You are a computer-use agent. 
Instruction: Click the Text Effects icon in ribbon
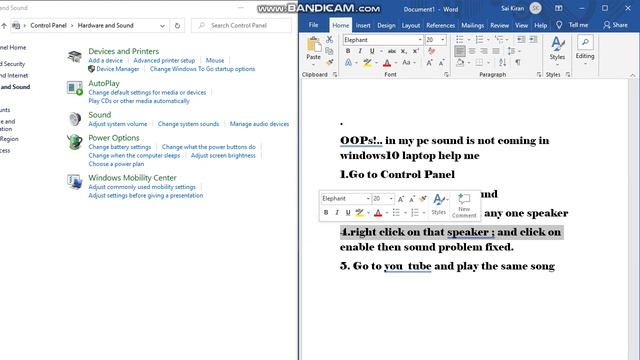[348, 63]
